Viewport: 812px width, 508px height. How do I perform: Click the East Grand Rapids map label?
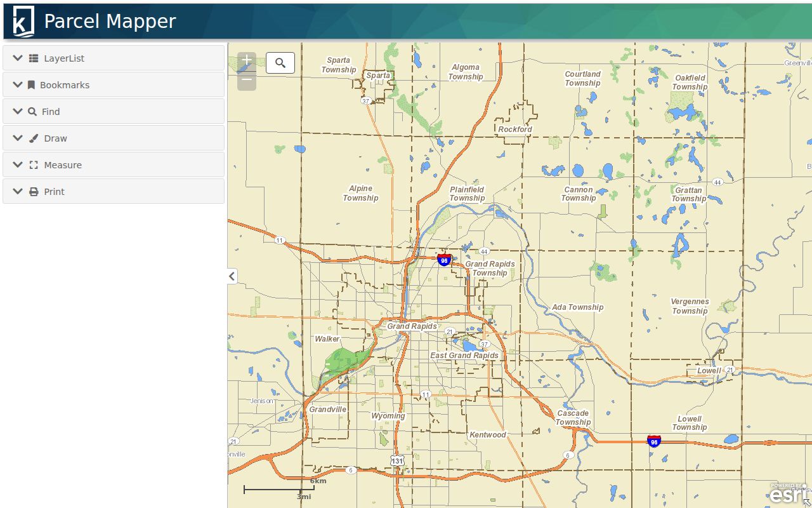[x=464, y=356]
